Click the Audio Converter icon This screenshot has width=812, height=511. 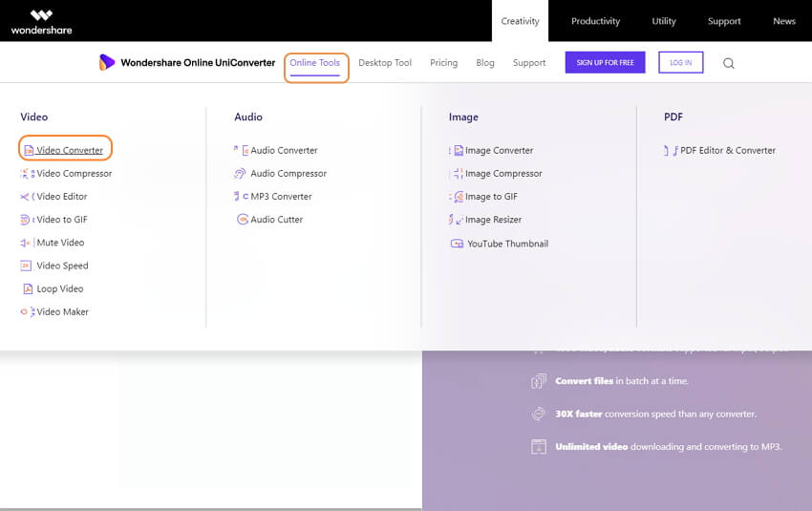(242, 150)
